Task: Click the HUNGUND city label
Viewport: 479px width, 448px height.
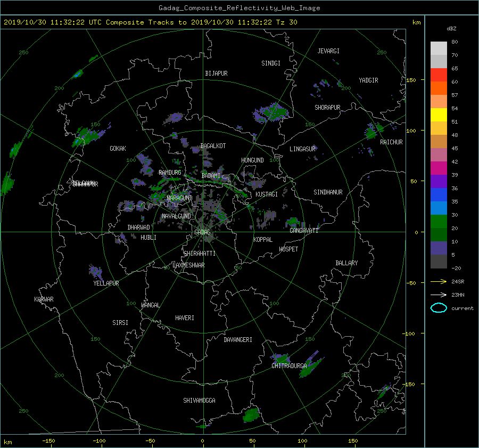Action: pyautogui.click(x=252, y=160)
